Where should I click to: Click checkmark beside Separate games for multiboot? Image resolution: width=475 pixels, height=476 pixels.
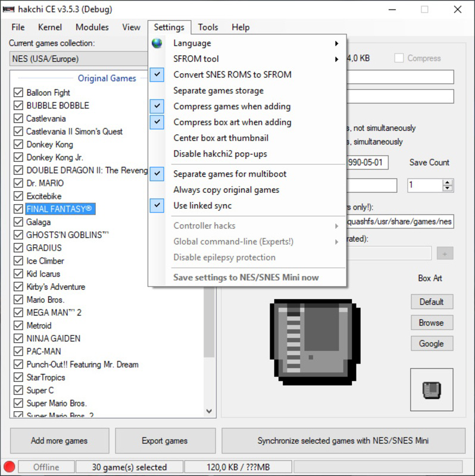point(157,174)
